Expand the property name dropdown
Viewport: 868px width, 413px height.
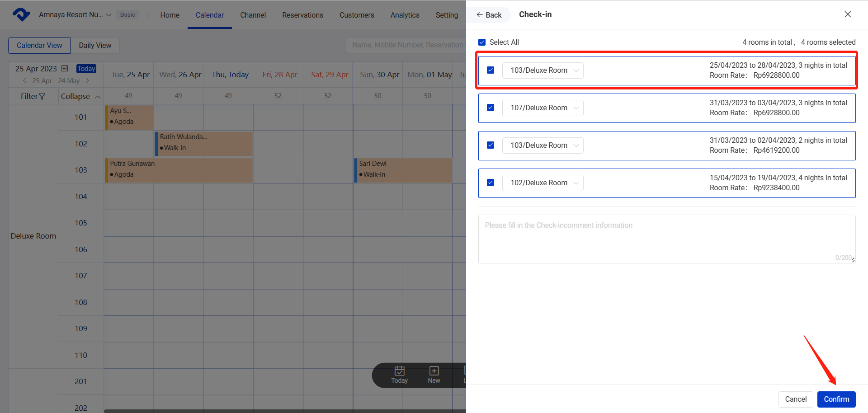point(108,15)
